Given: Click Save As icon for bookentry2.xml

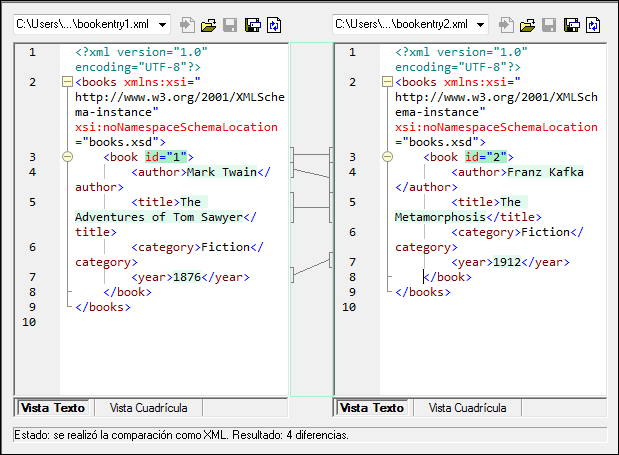Looking at the screenshot, I should pyautogui.click(x=571, y=23).
